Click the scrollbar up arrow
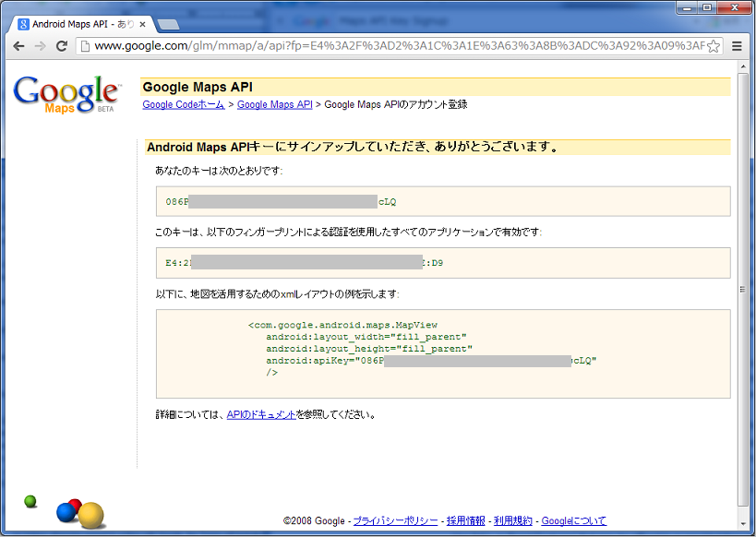The width and height of the screenshot is (756, 537). coord(742,66)
